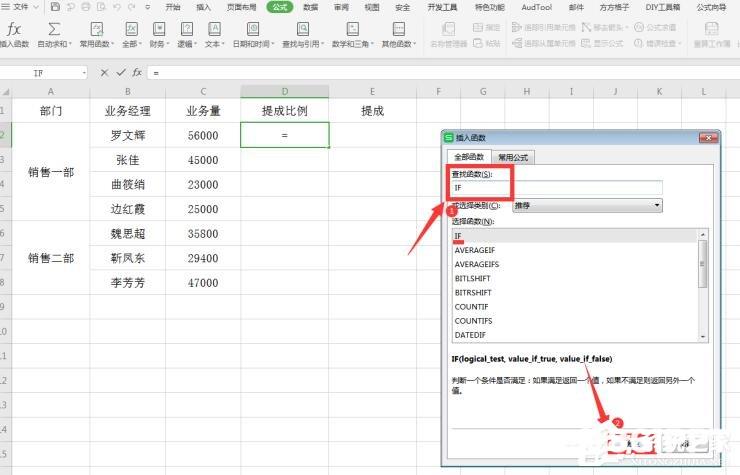Click the function list scrollbar thumb
The image size is (740, 475).
tap(702, 263)
